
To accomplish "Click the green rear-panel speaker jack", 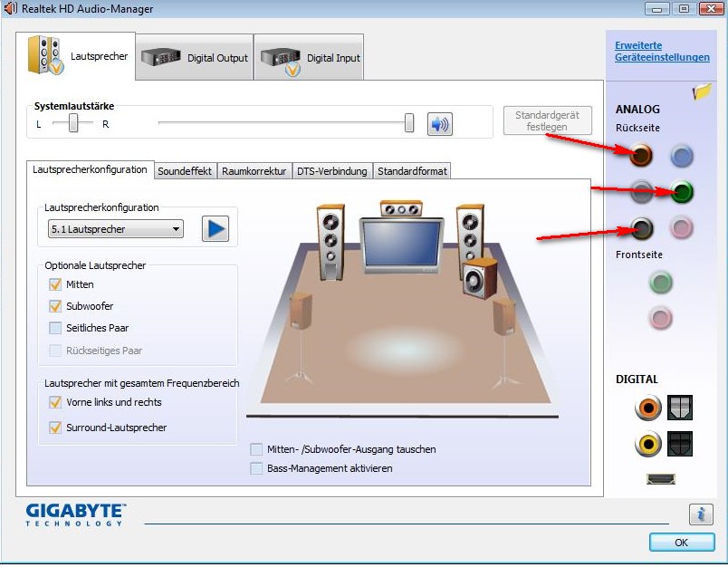I will [x=682, y=192].
